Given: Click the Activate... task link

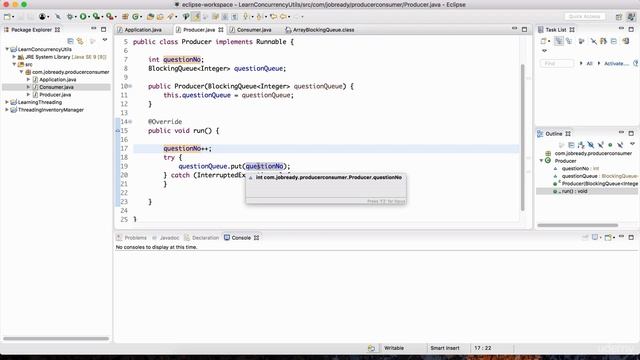Looking at the screenshot, I should pos(616,63).
